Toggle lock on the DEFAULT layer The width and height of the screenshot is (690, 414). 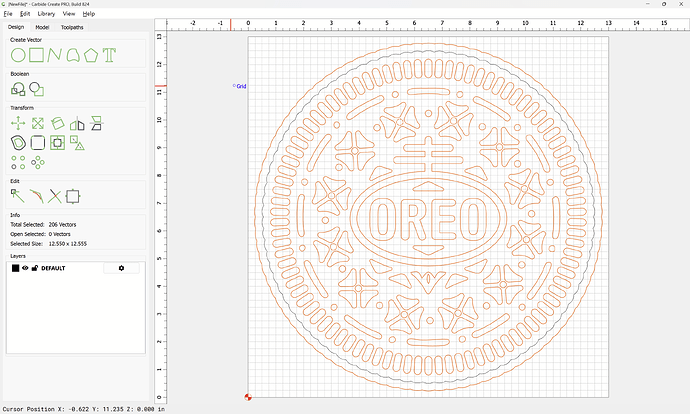(35, 268)
